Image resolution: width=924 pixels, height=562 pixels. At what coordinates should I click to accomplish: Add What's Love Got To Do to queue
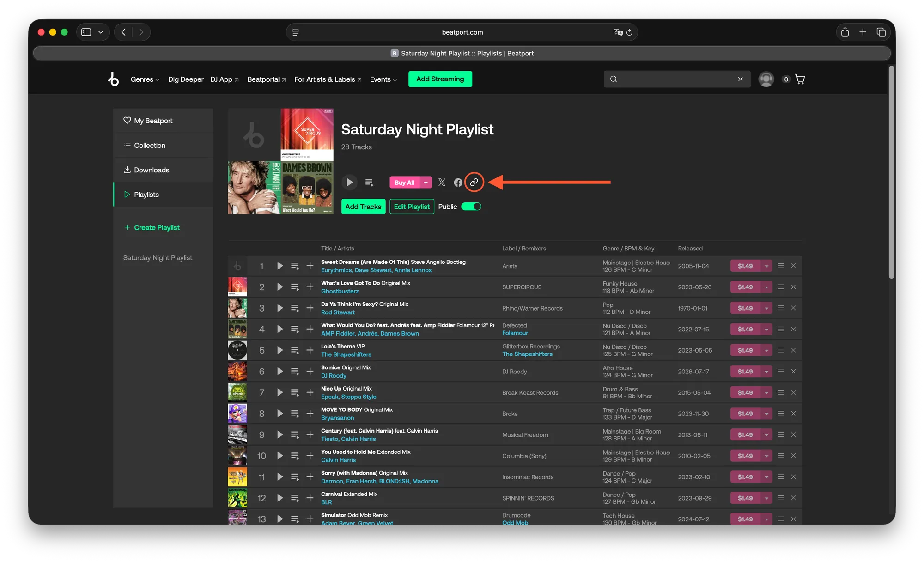[295, 287]
